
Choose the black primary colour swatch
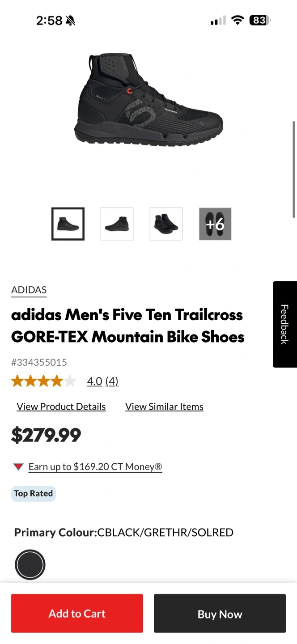pos(30,565)
